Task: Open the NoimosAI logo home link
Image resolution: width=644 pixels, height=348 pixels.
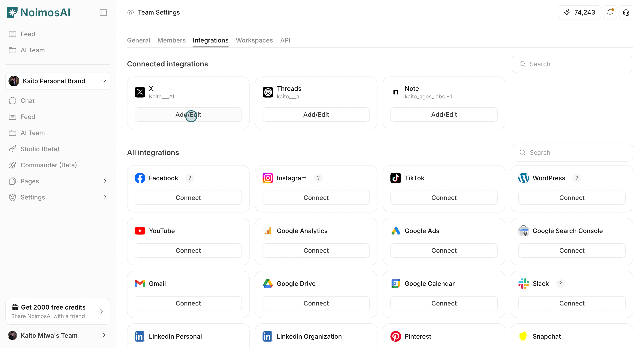Action: point(38,12)
